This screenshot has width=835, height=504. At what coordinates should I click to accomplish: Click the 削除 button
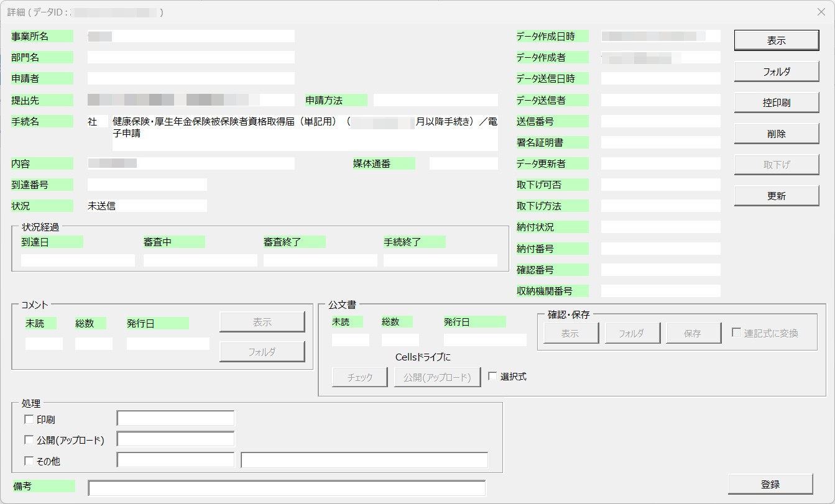click(x=777, y=134)
